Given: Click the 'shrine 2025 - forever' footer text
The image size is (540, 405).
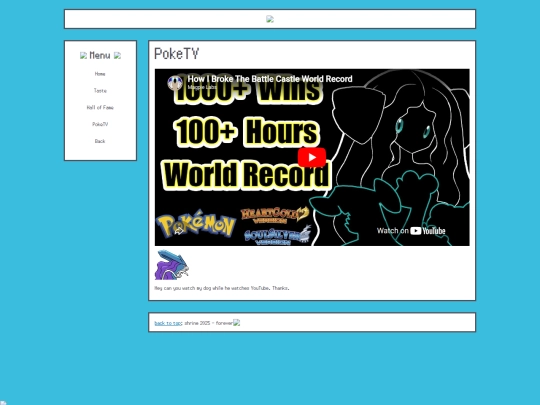Looking at the screenshot, I should pyautogui.click(x=209, y=323).
